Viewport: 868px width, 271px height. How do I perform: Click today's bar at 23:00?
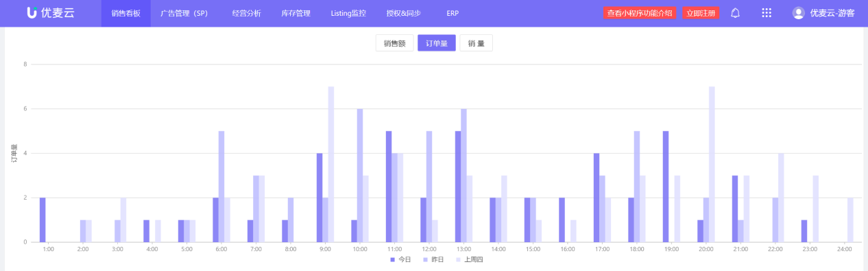click(804, 231)
